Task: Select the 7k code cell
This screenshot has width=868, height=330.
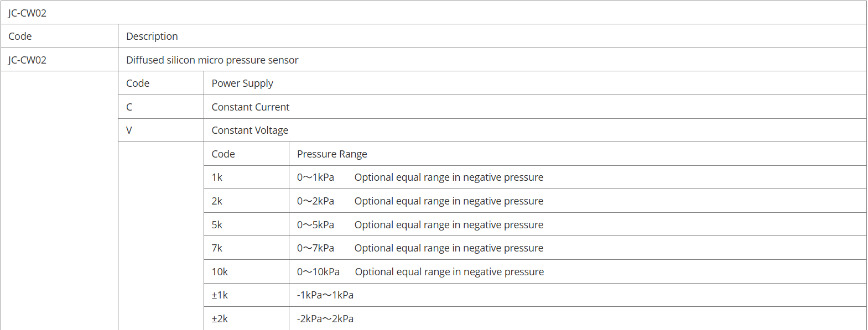Action: click(x=246, y=248)
